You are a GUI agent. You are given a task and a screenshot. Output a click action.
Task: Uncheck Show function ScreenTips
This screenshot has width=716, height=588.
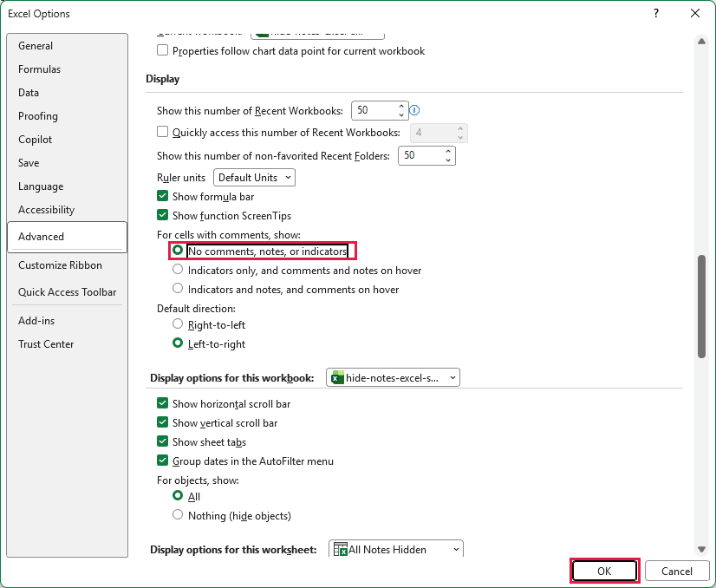tap(163, 215)
